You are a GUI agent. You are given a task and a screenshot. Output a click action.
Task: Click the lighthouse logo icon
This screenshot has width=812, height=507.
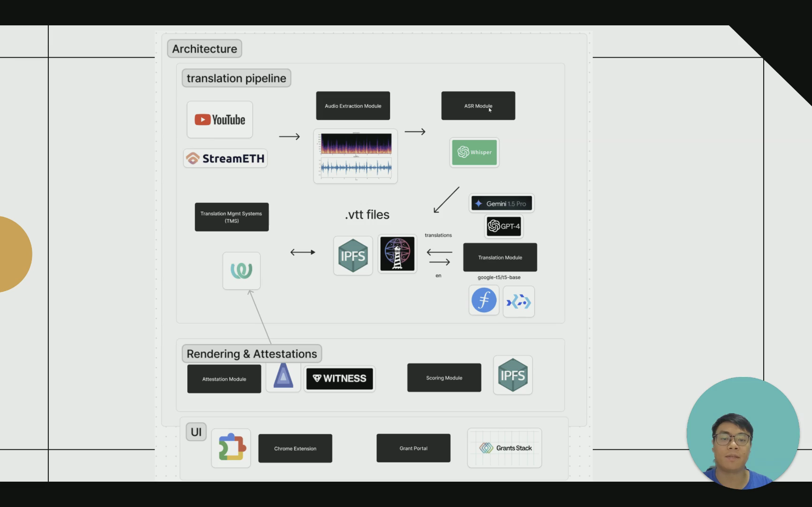[398, 254]
